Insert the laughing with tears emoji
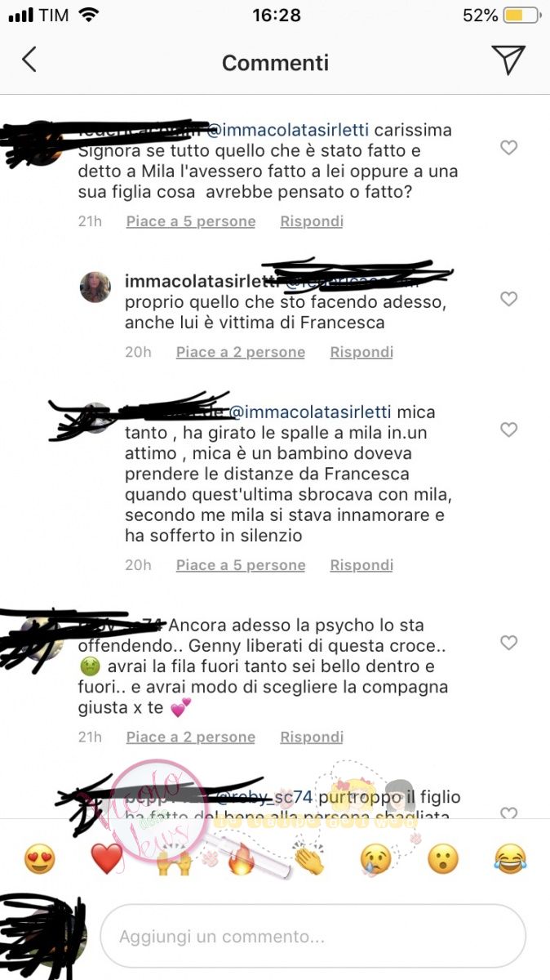Screen dimensions: 550x980 pyautogui.click(x=511, y=859)
